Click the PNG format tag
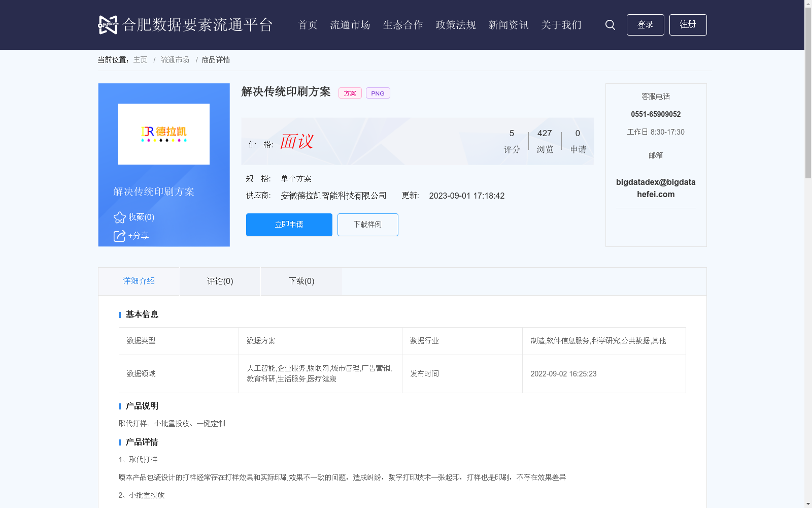The image size is (812, 508). (378, 93)
